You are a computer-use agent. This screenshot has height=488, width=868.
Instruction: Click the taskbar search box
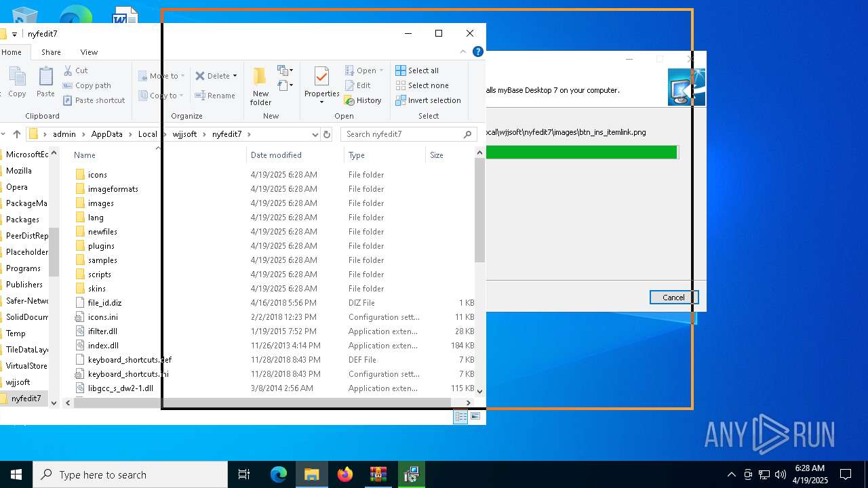click(x=130, y=474)
